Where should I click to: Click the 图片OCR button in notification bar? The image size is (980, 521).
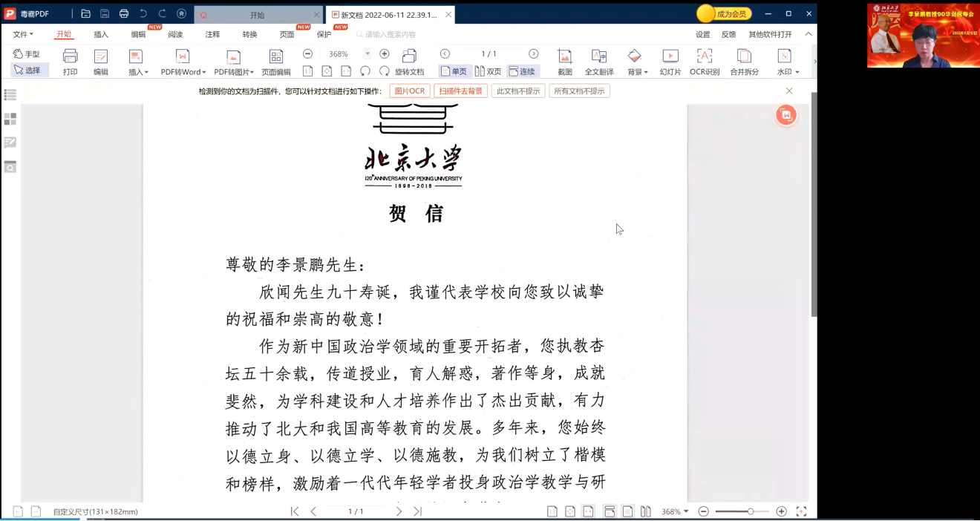(409, 91)
